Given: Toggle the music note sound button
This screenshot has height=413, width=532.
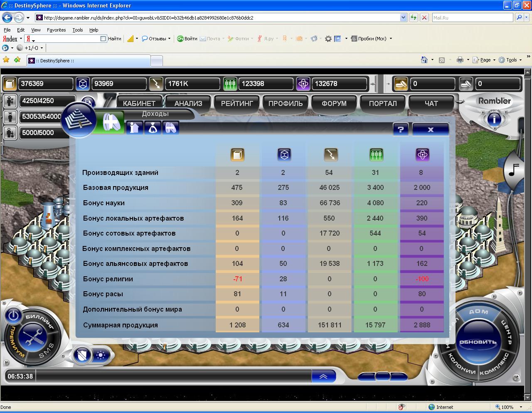Looking at the screenshot, I should [515, 170].
